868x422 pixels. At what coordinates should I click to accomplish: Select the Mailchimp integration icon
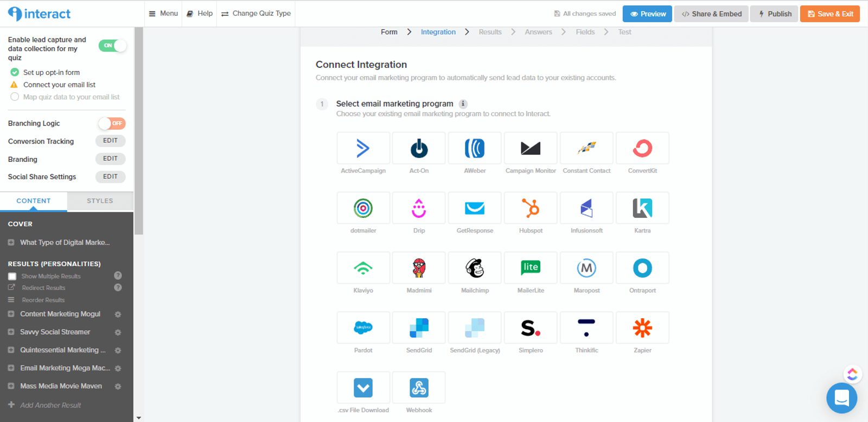point(475,268)
